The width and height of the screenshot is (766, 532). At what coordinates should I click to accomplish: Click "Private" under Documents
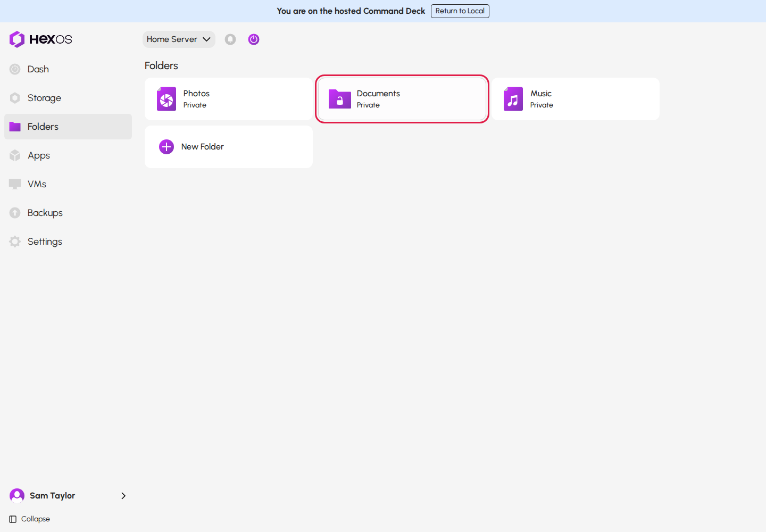(368, 105)
